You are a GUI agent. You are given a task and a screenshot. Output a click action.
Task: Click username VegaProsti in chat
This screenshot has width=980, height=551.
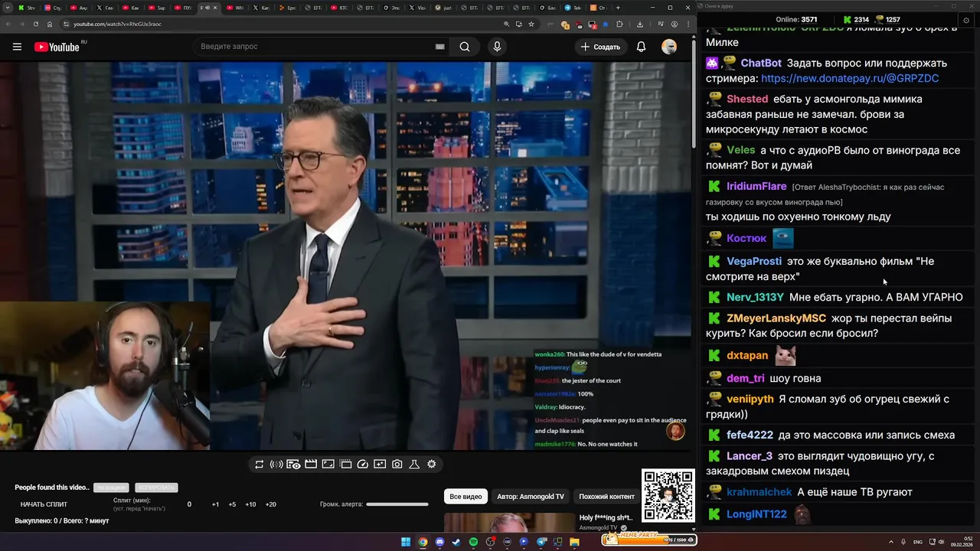pyautogui.click(x=754, y=261)
